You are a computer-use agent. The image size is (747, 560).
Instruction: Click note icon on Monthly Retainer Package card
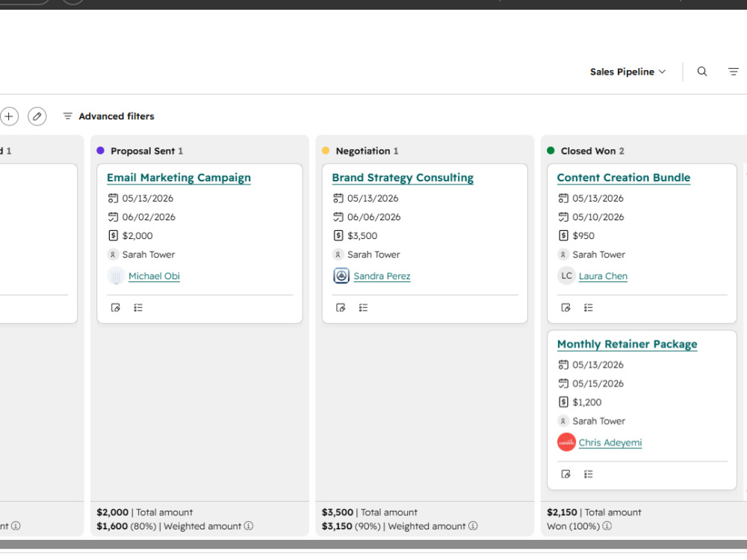coord(566,474)
